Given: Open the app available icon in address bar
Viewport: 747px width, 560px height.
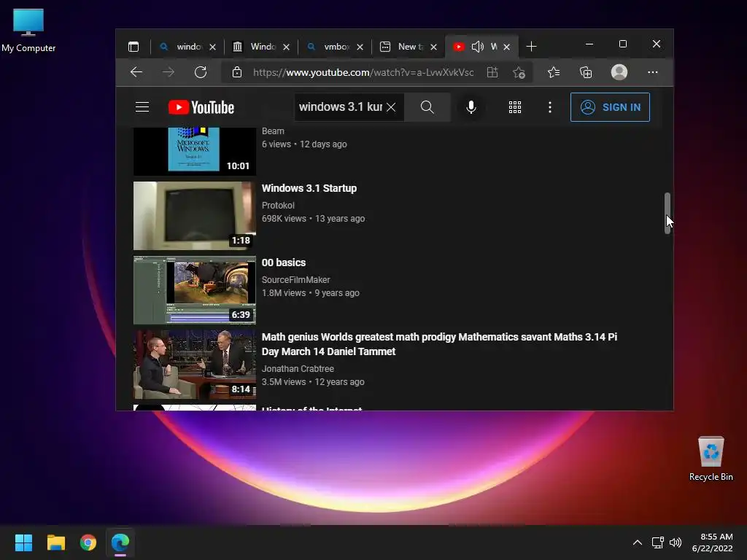Looking at the screenshot, I should click(x=492, y=72).
